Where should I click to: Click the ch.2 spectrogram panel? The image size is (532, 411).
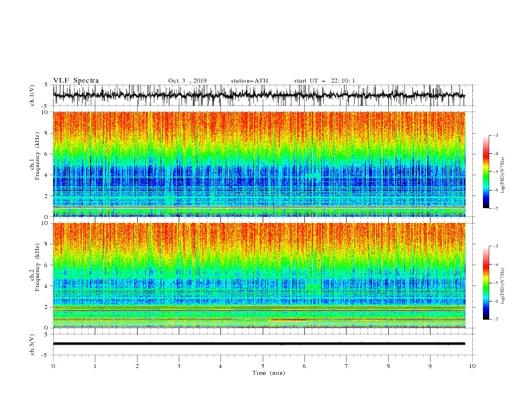point(259,275)
